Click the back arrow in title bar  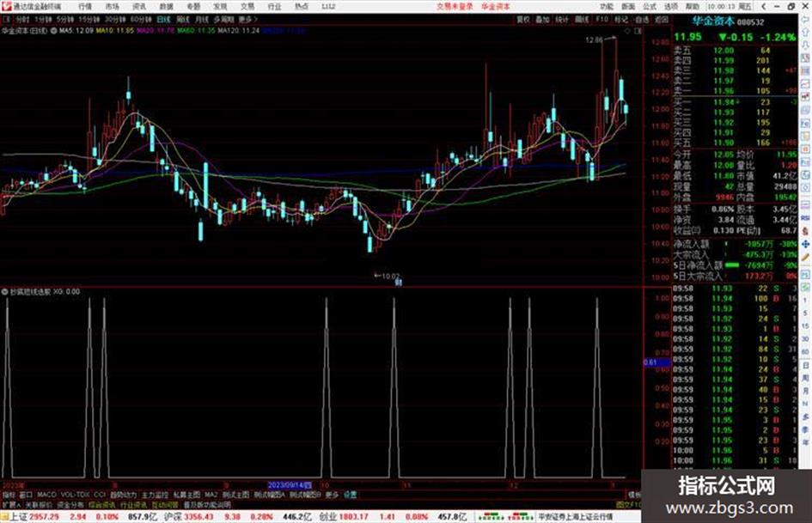(763, 6)
